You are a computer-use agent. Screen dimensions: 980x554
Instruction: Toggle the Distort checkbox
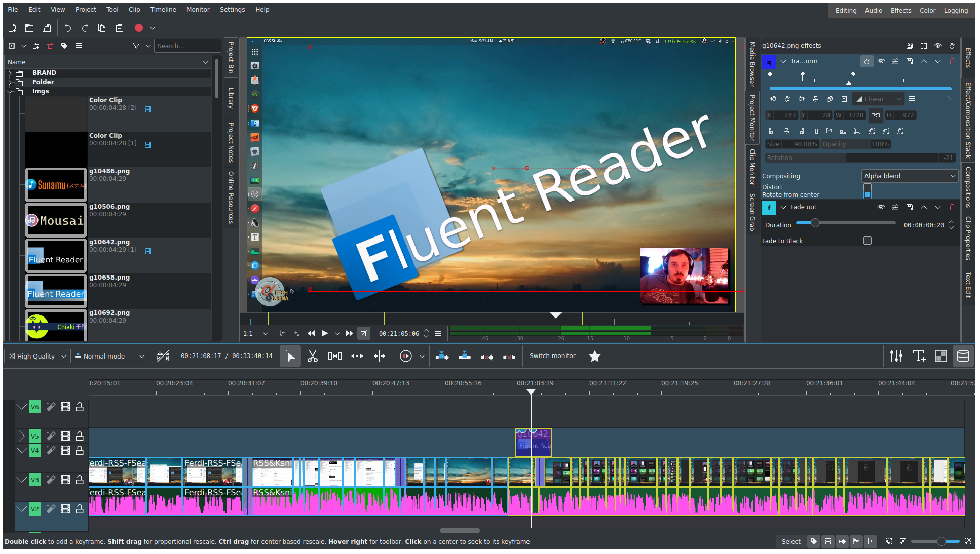click(868, 187)
